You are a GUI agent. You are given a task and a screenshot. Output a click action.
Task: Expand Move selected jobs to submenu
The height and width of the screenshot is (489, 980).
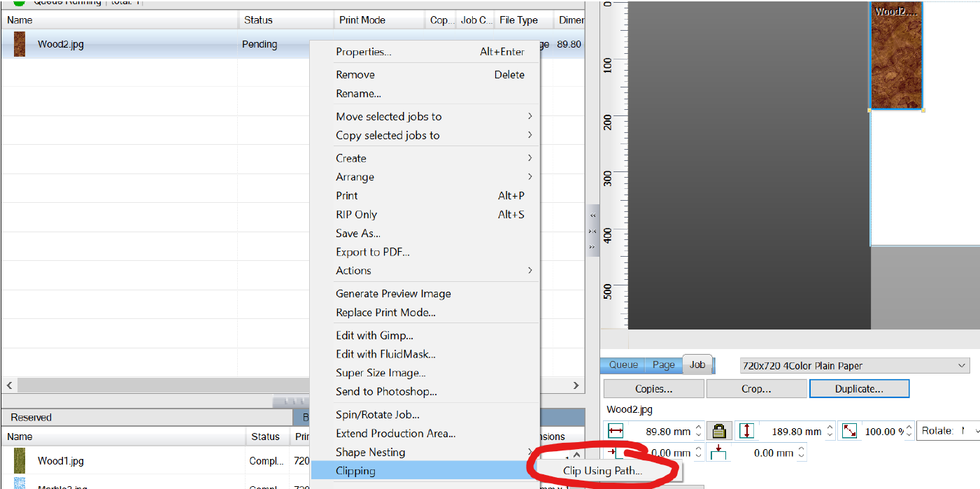click(x=425, y=117)
